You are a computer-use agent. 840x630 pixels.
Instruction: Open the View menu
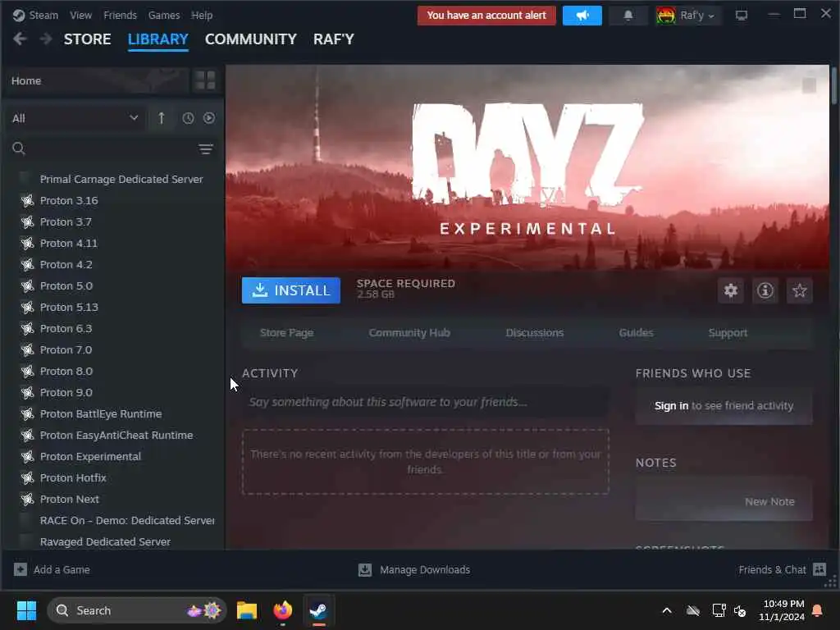(x=81, y=15)
